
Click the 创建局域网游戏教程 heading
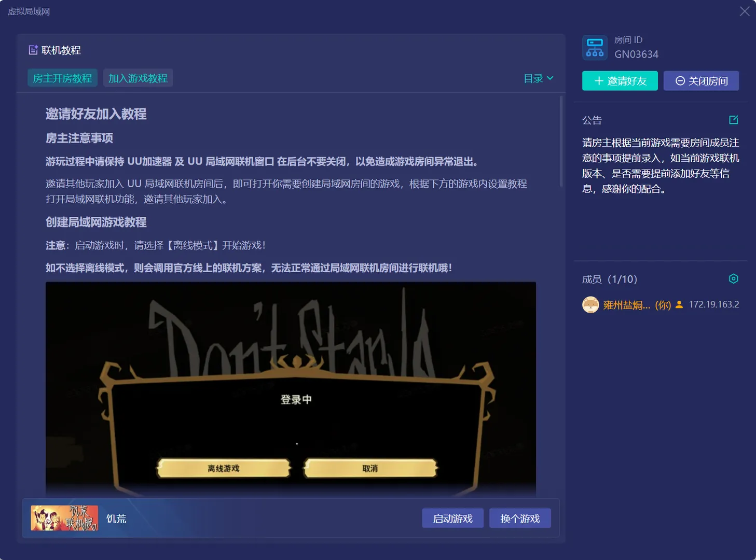[96, 222]
